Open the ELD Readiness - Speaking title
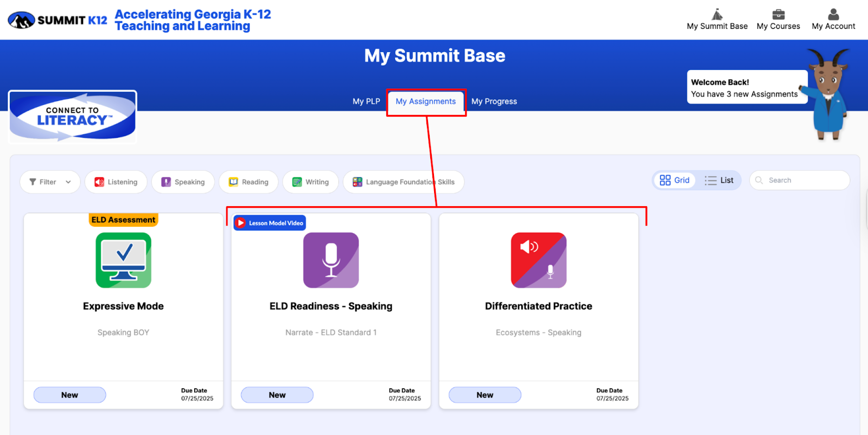This screenshot has height=435, width=868. click(331, 306)
